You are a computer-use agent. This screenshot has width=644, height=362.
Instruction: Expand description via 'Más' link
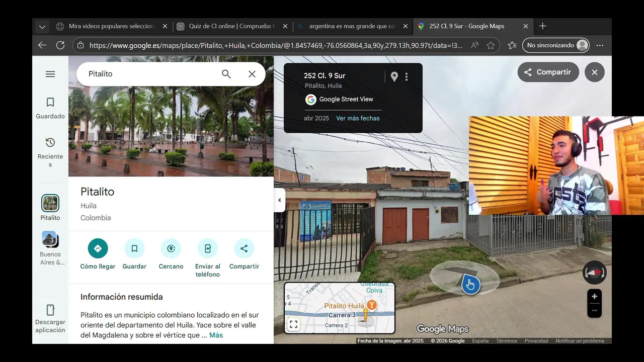tap(216, 335)
